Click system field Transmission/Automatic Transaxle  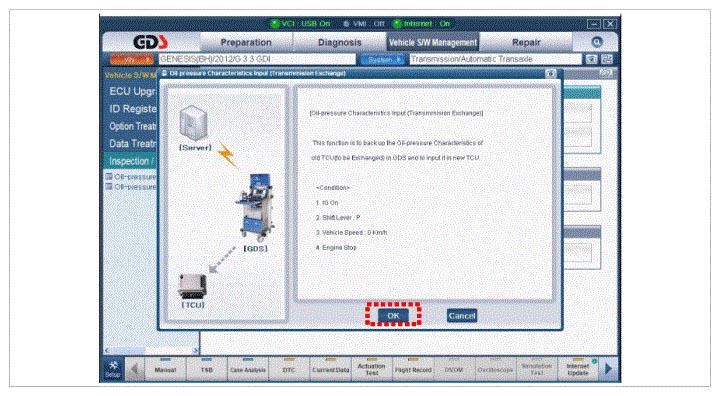(495, 59)
